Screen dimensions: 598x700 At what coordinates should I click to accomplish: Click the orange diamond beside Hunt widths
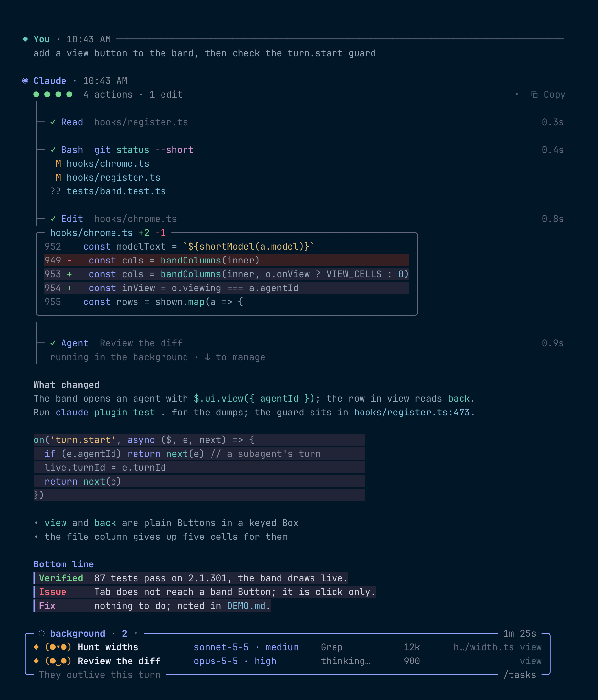pyautogui.click(x=36, y=647)
